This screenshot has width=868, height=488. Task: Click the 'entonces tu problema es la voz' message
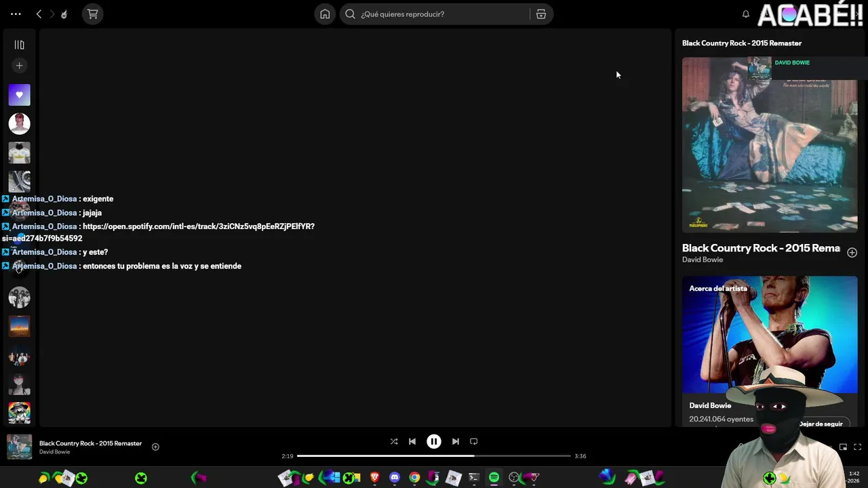[162, 266]
